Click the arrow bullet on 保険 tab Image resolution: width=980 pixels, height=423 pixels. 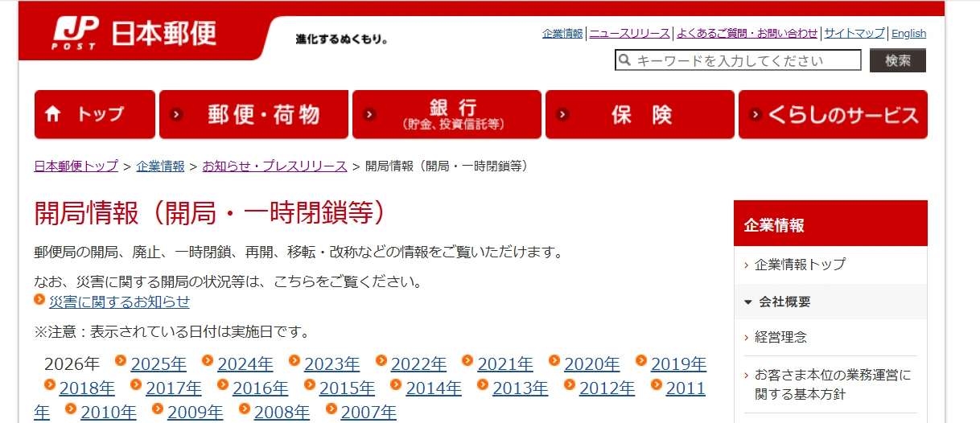[x=563, y=114]
